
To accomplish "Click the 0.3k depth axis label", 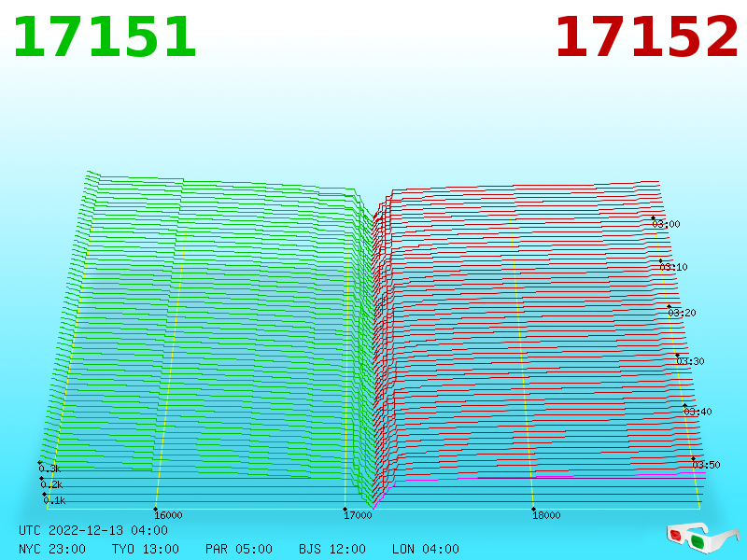I will (49, 469).
